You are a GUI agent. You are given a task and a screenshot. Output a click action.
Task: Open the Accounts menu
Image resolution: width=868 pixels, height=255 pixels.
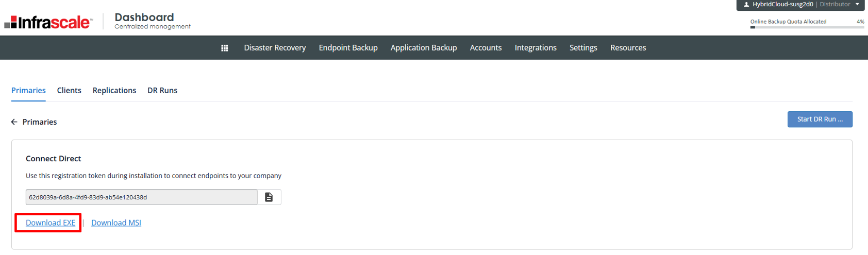coord(486,48)
